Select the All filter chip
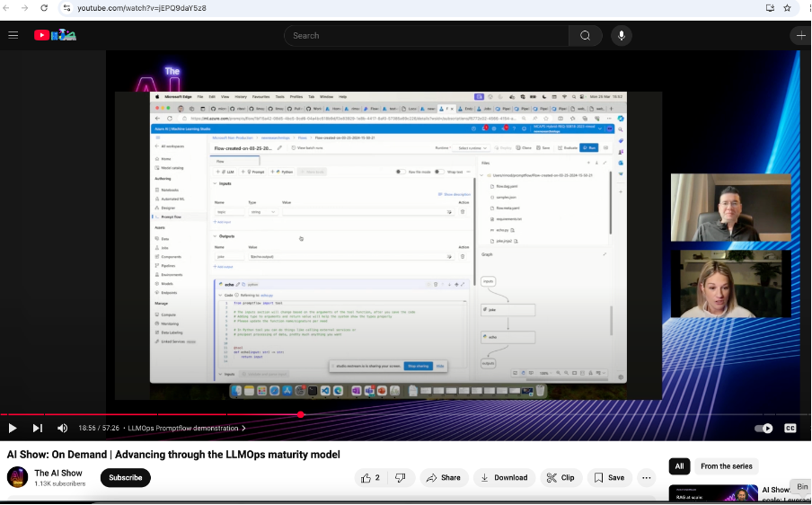The image size is (812, 505). point(679,466)
